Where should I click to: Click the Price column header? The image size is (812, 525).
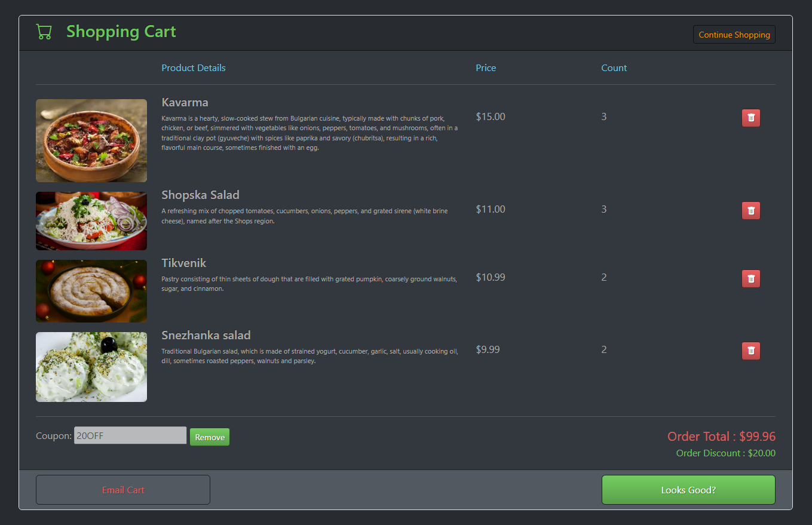[x=485, y=67]
